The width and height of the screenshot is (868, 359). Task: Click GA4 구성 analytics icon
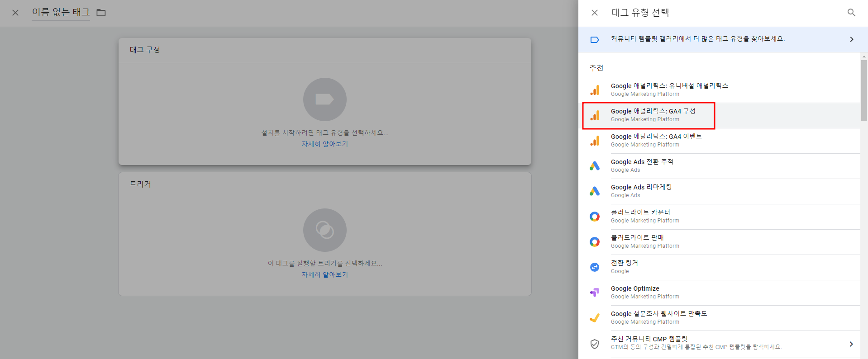595,115
